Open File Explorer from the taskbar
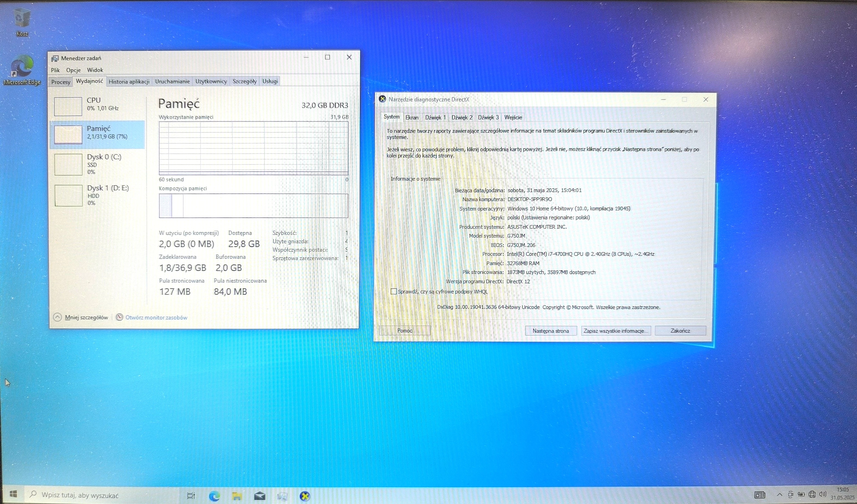The width and height of the screenshot is (857, 504). pyautogui.click(x=237, y=496)
